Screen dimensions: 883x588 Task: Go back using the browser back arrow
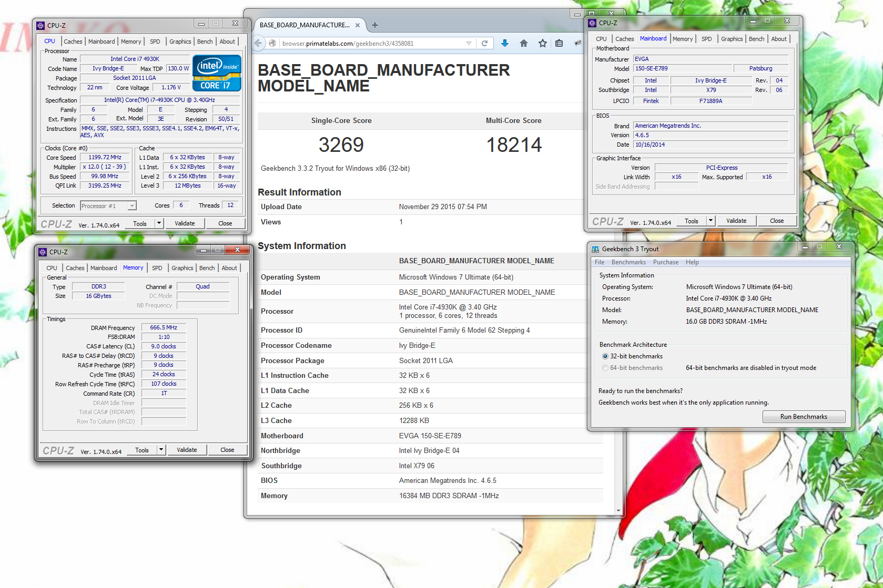point(258,43)
